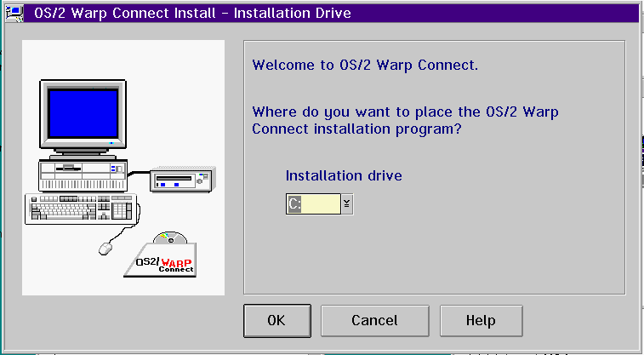
Task: Click the 'Installation drive' label
Action: [x=344, y=176]
